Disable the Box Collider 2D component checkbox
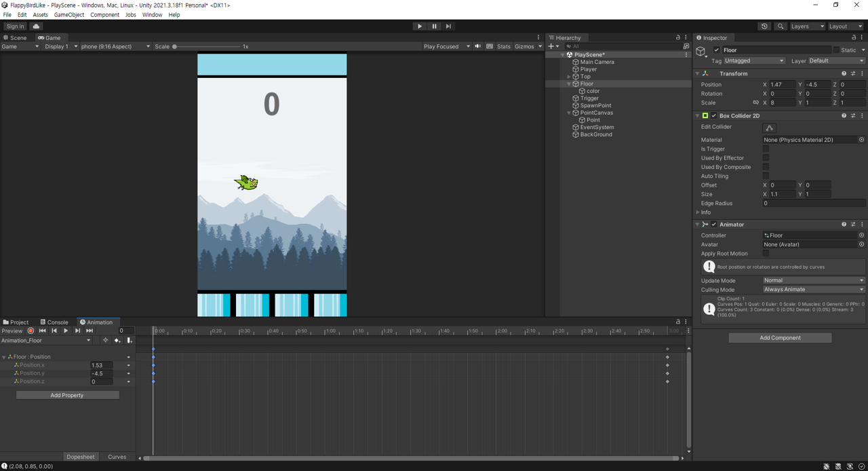 point(713,116)
